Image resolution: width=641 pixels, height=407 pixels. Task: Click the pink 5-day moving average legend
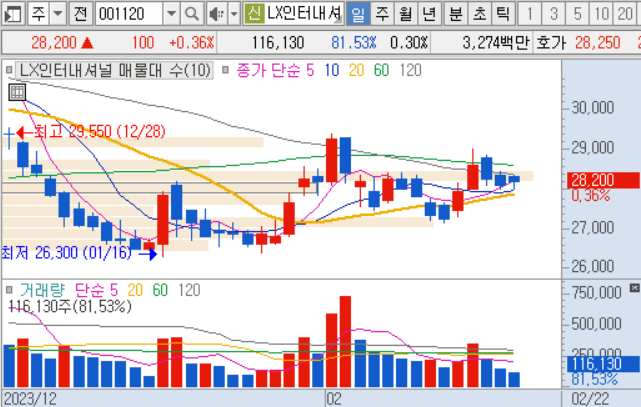point(310,70)
